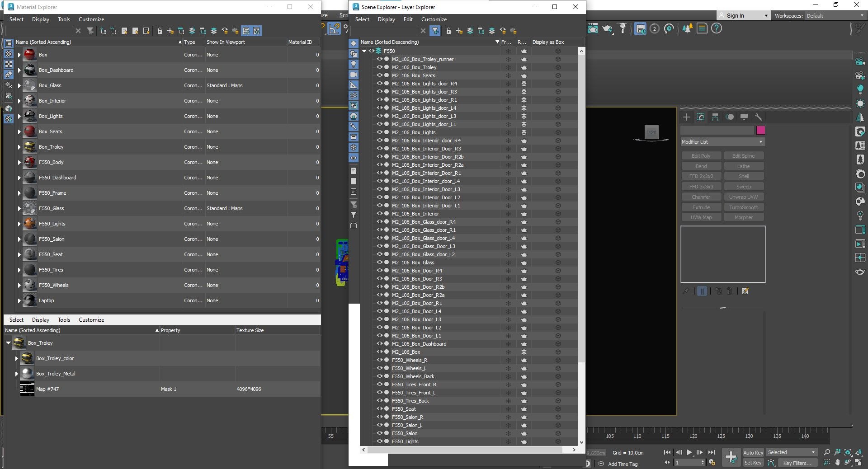Lock cell editing in Material Explorer toolbar
This screenshot has width=868, height=469.
tap(160, 31)
